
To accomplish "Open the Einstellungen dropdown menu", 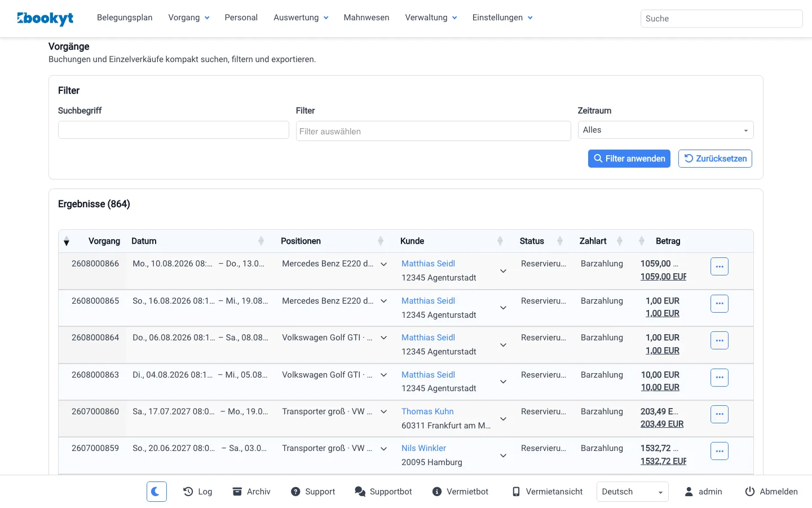I will [x=502, y=17].
